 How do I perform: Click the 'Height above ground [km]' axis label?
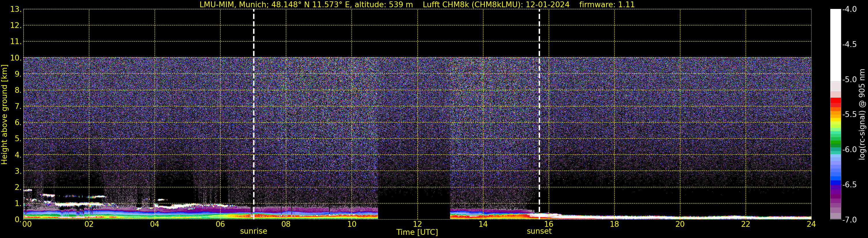[4, 115]
